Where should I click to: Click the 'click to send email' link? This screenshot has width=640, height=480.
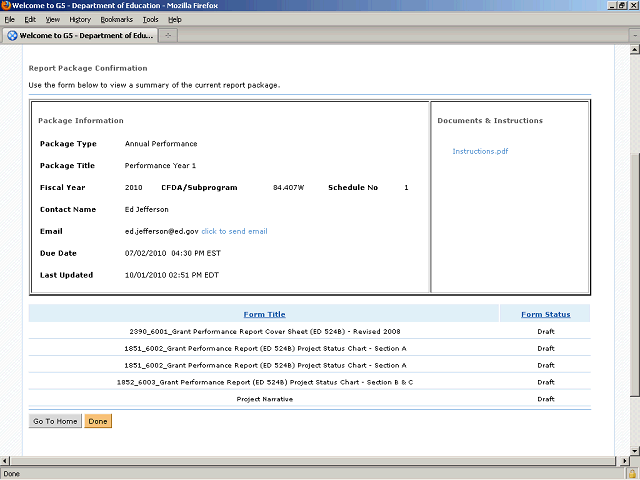(234, 231)
